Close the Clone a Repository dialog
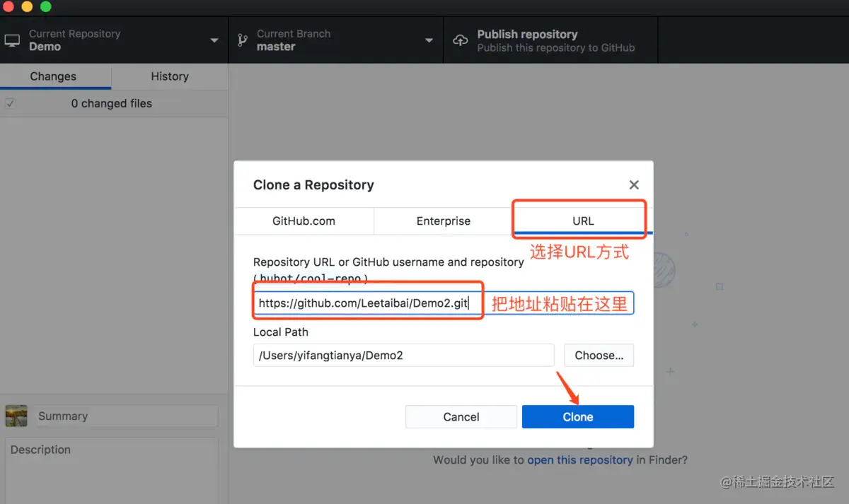This screenshot has width=849, height=504. coord(634,184)
